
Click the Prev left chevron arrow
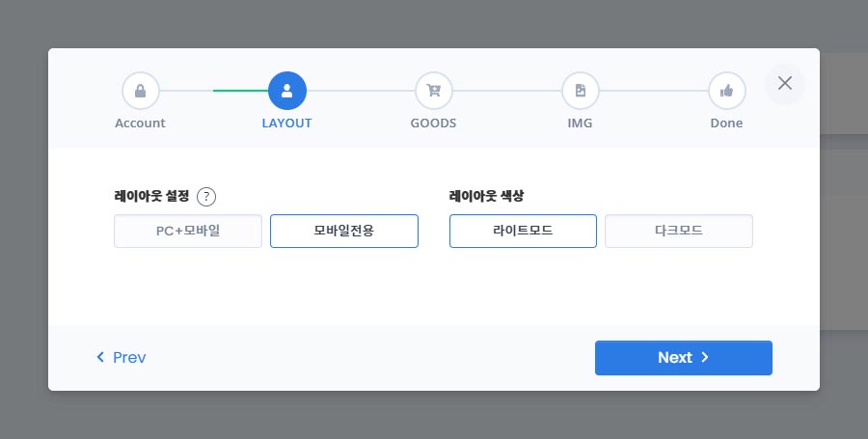pos(100,358)
